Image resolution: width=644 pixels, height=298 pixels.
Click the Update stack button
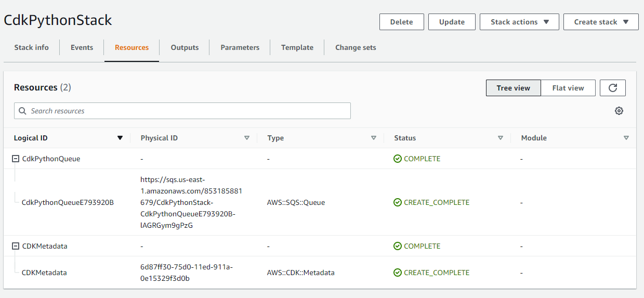coord(452,22)
